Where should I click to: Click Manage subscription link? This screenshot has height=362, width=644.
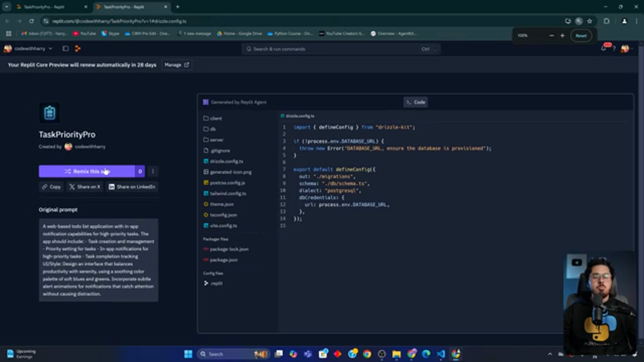point(177,65)
